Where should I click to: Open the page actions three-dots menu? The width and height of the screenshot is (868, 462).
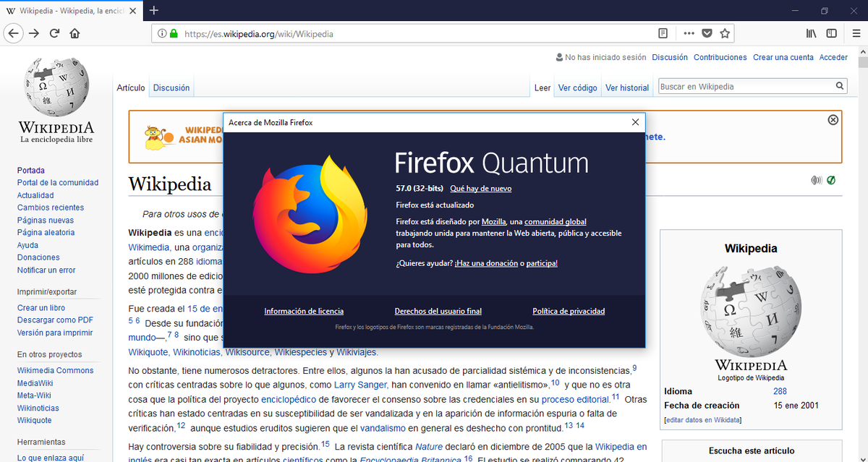point(689,33)
